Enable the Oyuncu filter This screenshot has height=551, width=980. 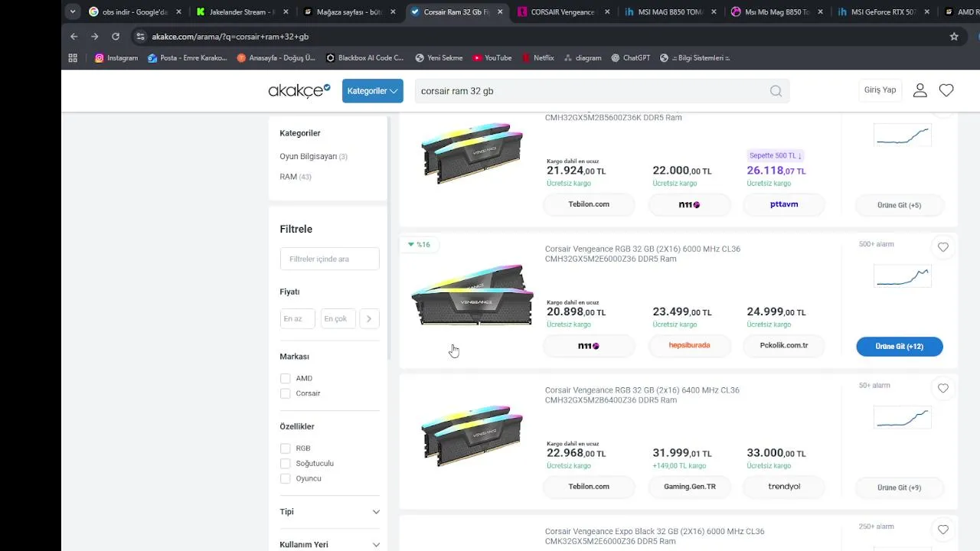(x=285, y=478)
